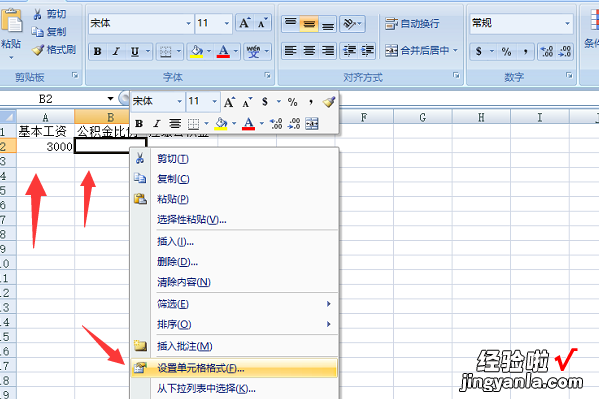The image size is (599, 399).
Task: Open the Name Box dropdown arrow
Action: [110, 99]
